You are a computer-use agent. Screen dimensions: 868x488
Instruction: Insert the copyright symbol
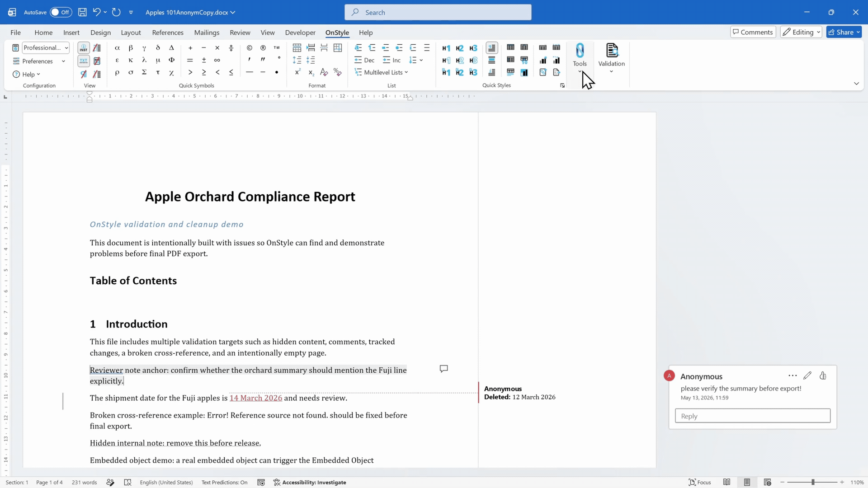[x=250, y=48]
